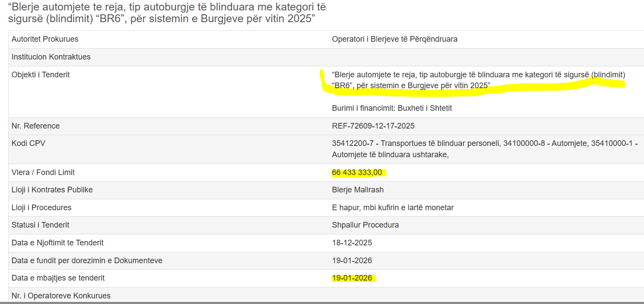The height and width of the screenshot is (304, 644).
Task: Select the highlighted value 66 433 333,00
Action: coord(357,172)
